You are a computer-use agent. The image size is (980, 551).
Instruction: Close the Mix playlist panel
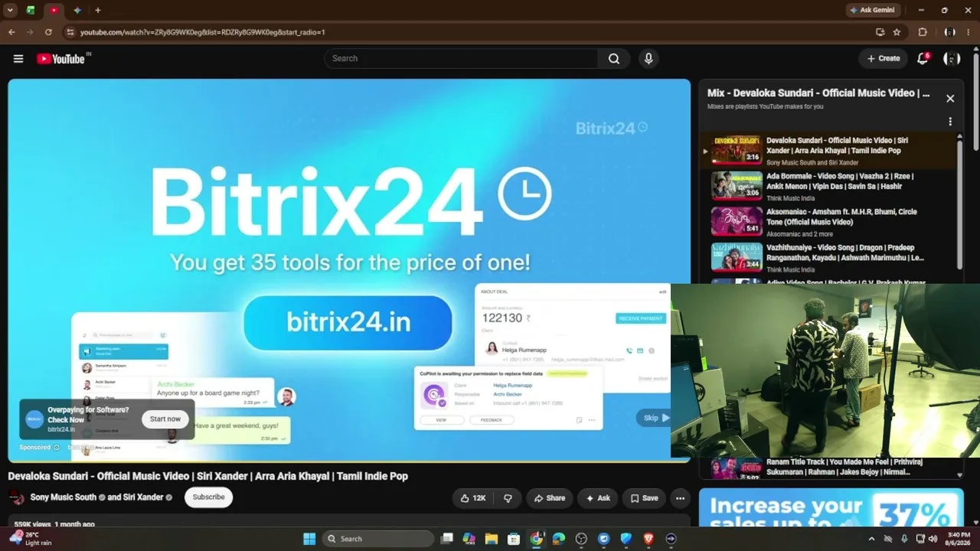(950, 99)
